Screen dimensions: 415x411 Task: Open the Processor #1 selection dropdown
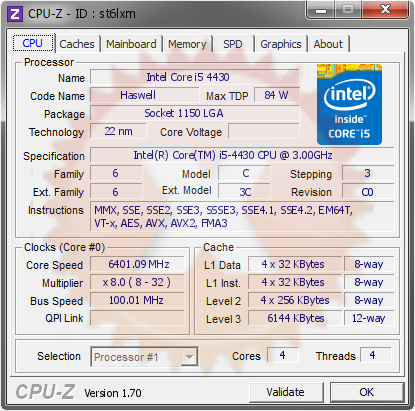144,357
